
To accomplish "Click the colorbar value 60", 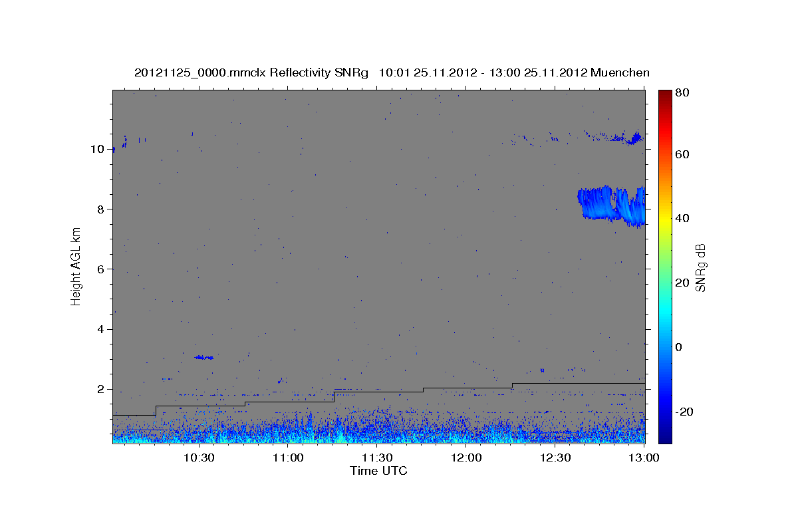I will click(682, 154).
